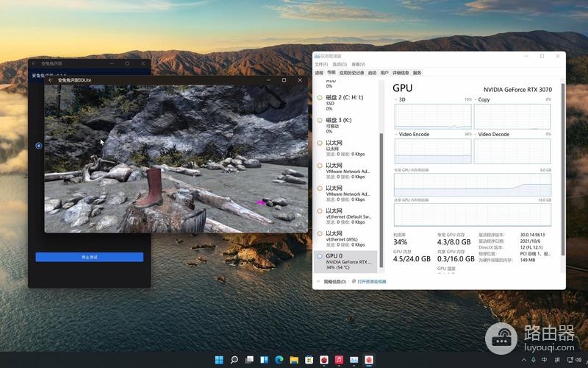This screenshot has width=588, height=368.
Task: Select 磁盘 2 (C: H: I:) in sidebar
Action: 345,102
